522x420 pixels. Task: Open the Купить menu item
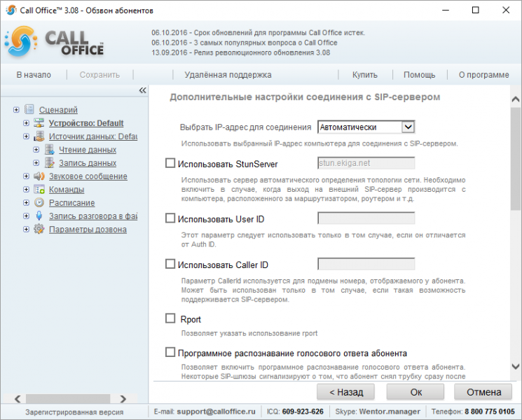(365, 75)
